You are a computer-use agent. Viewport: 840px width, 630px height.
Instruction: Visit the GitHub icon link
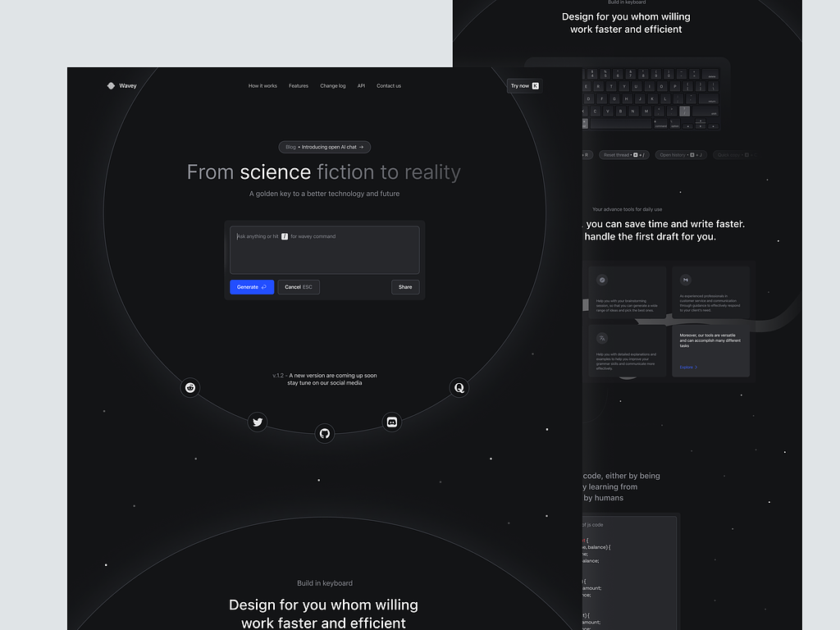325,432
